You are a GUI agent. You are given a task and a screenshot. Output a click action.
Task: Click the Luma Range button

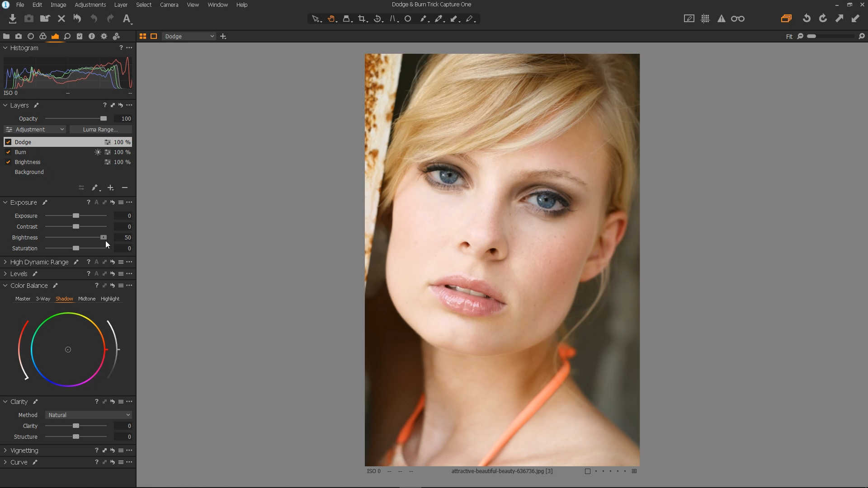pos(100,129)
